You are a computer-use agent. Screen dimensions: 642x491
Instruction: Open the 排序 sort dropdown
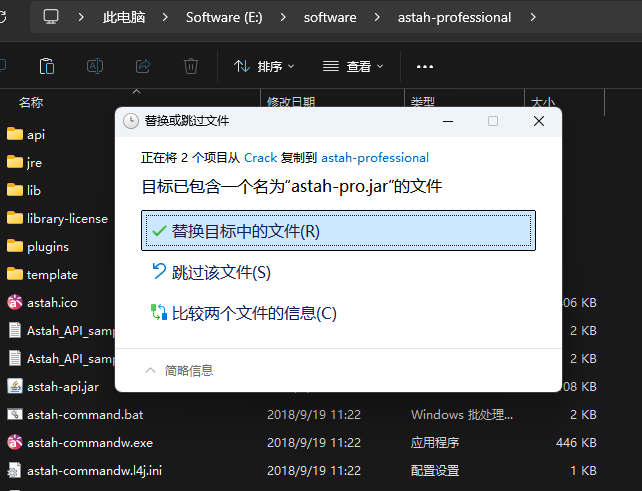point(264,66)
